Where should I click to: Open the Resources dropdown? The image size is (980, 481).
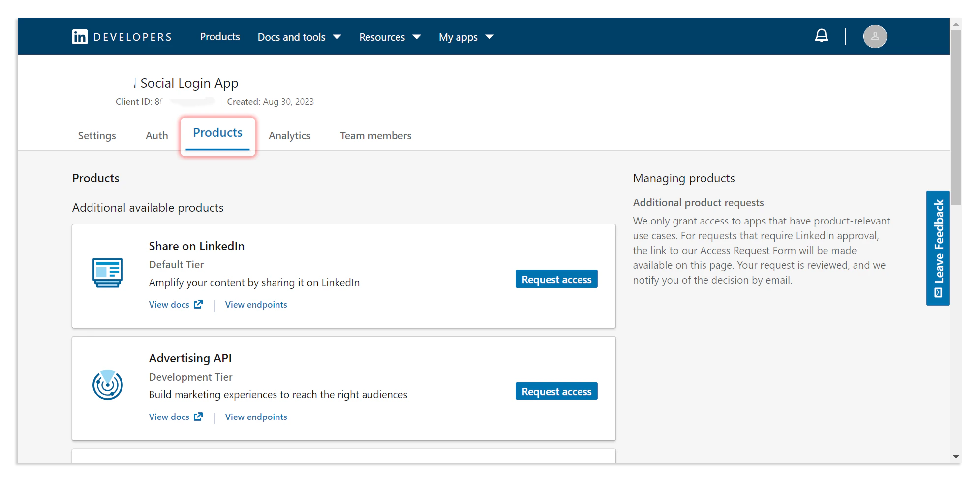(x=389, y=37)
